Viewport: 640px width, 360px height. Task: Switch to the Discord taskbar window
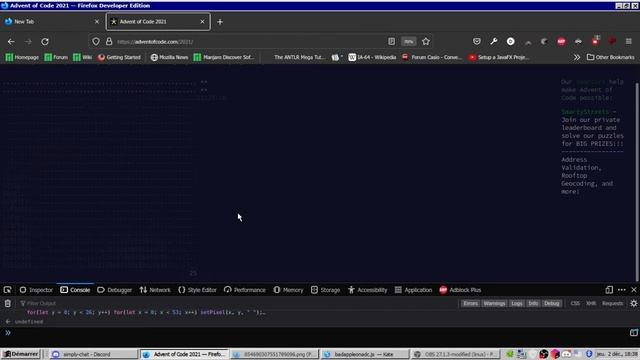pos(93,354)
